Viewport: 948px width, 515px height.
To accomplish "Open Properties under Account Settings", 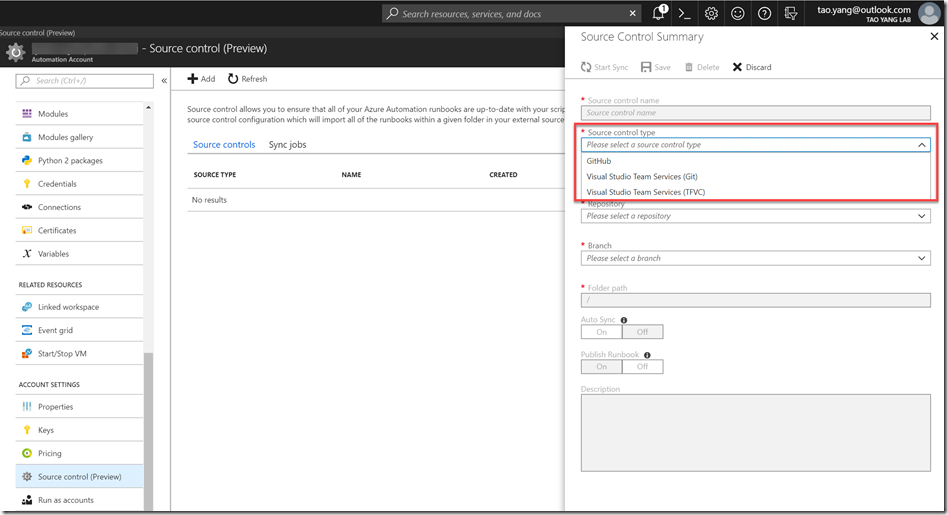I will click(79, 407).
